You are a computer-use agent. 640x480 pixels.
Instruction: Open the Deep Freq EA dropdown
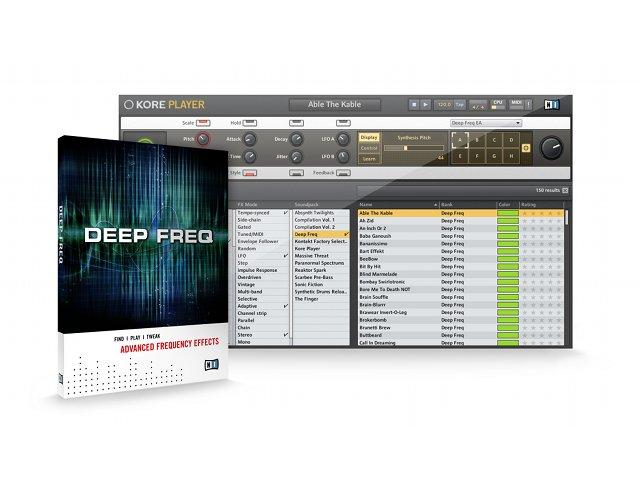(486, 123)
